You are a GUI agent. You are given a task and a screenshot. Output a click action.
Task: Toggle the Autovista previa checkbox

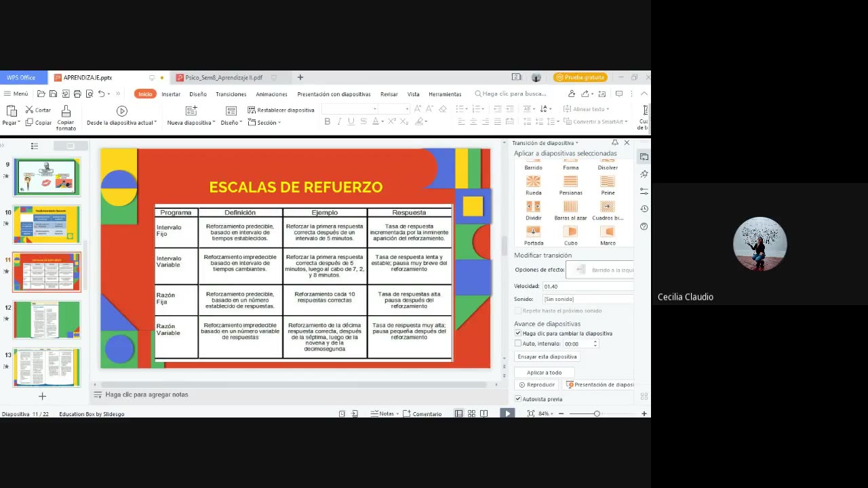point(518,399)
